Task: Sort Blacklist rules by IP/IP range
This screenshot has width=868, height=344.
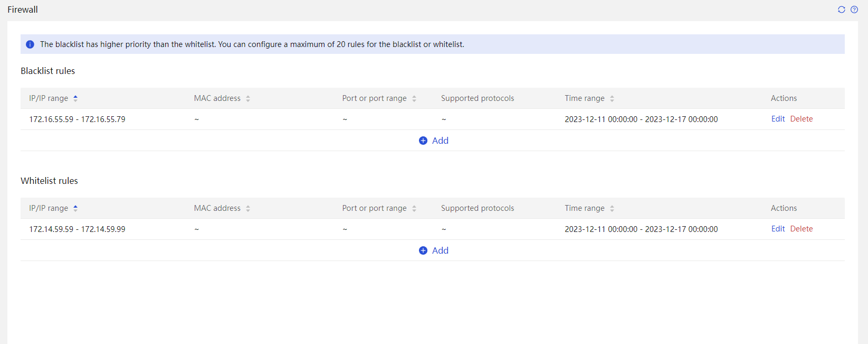Action: click(x=75, y=98)
